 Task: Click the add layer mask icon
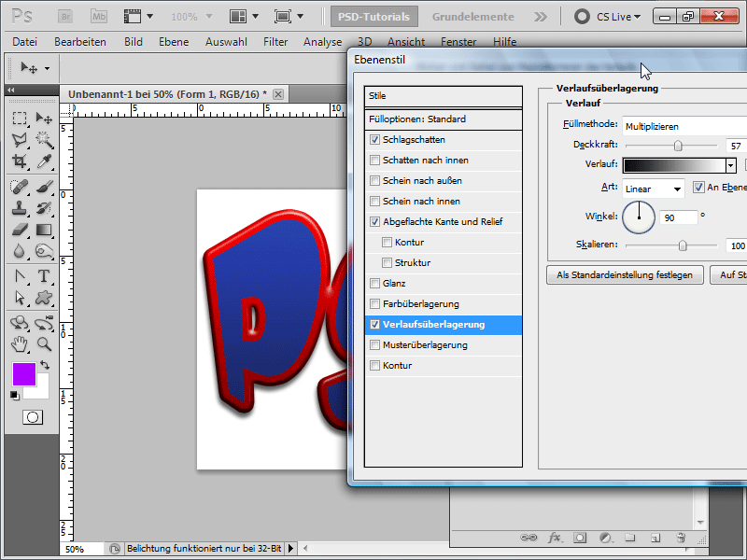pyautogui.click(x=580, y=538)
